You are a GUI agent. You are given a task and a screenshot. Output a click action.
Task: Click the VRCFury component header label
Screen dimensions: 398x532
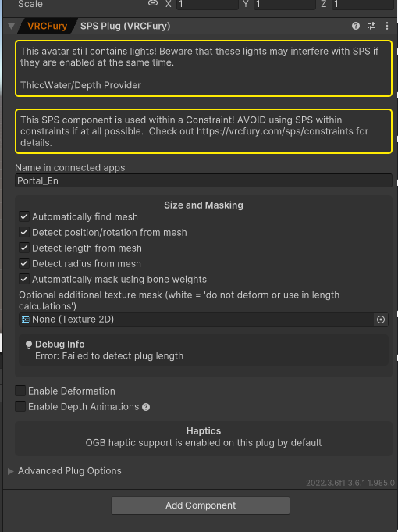47,26
